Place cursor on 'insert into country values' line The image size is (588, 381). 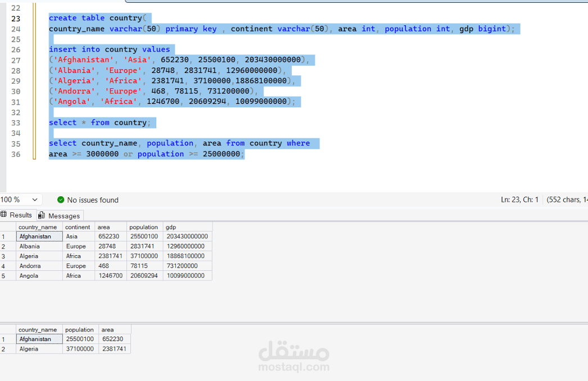click(109, 49)
